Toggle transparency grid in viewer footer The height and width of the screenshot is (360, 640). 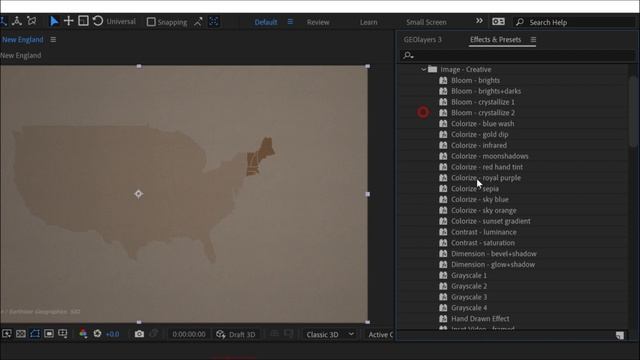coord(21,334)
